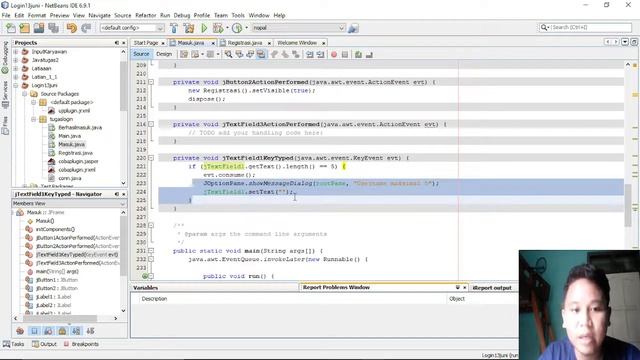This screenshot has width=640, height=360.
Task: Switch to iReport output tab
Action: [492, 288]
